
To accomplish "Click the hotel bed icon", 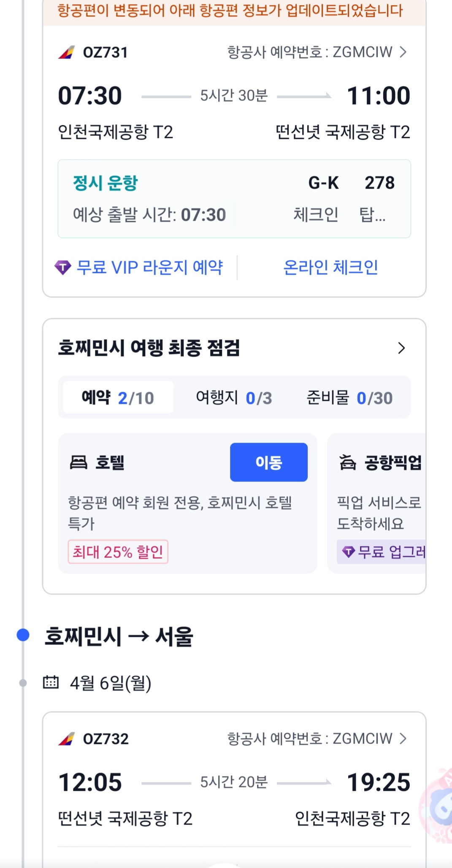I will (x=78, y=462).
